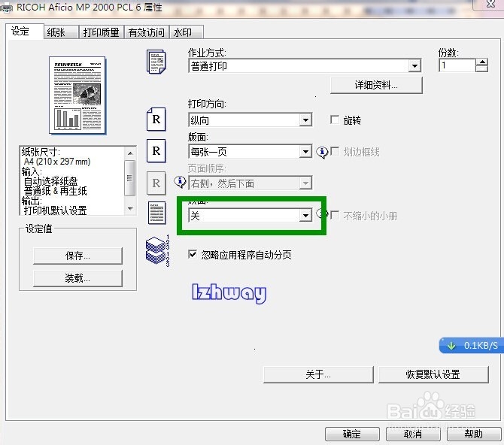The width and height of the screenshot is (504, 445).
Task: Uncheck 忽略应用程序自动分页
Action: [x=193, y=255]
